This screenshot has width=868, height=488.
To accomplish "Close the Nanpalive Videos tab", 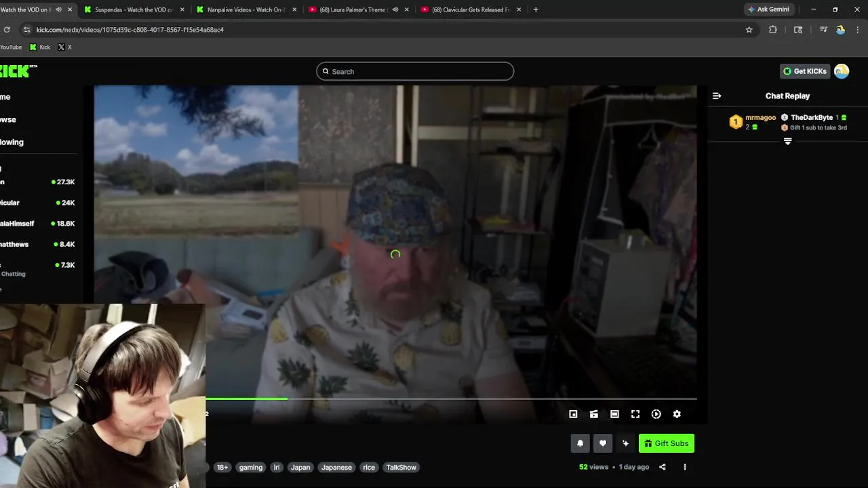I will pyautogui.click(x=294, y=9).
